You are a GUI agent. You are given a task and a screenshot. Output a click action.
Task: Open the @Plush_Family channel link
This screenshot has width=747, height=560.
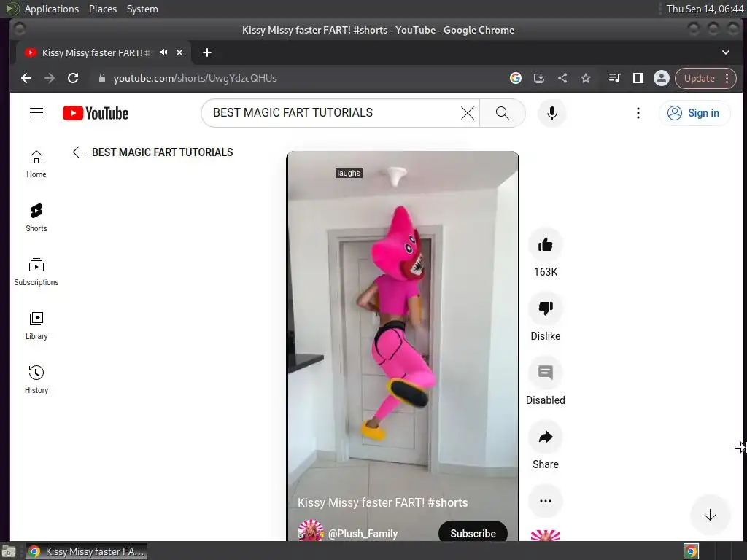point(363,534)
